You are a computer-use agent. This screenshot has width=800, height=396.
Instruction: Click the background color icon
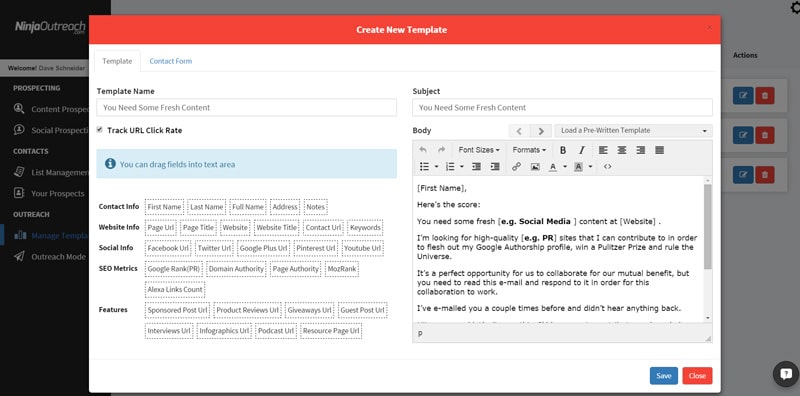click(x=578, y=166)
